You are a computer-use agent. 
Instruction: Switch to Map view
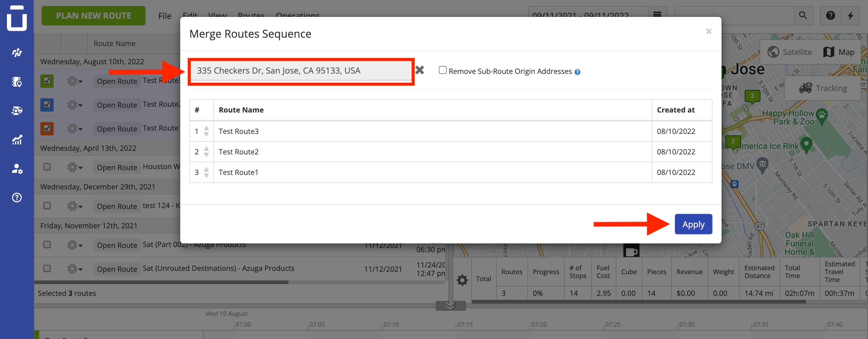pos(839,52)
